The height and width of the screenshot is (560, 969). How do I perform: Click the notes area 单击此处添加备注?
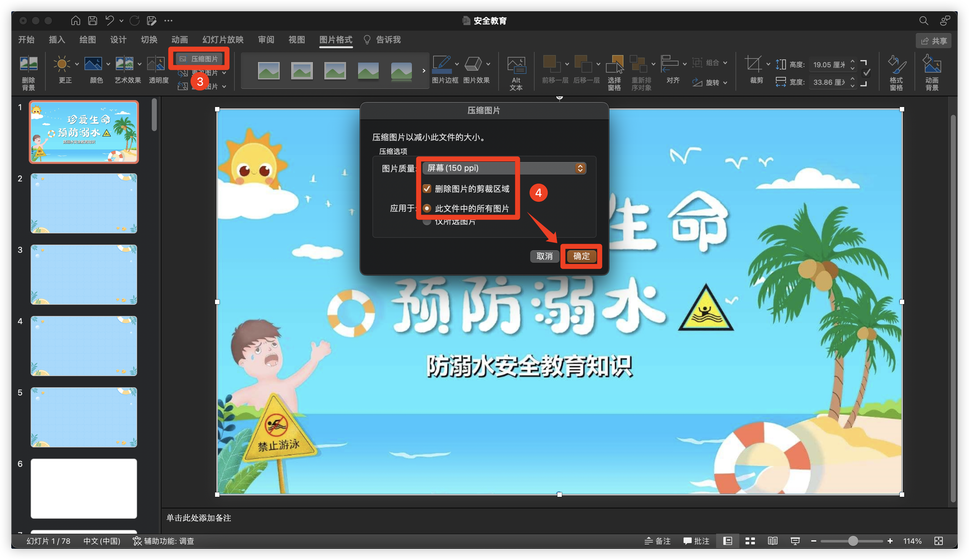pos(198,518)
